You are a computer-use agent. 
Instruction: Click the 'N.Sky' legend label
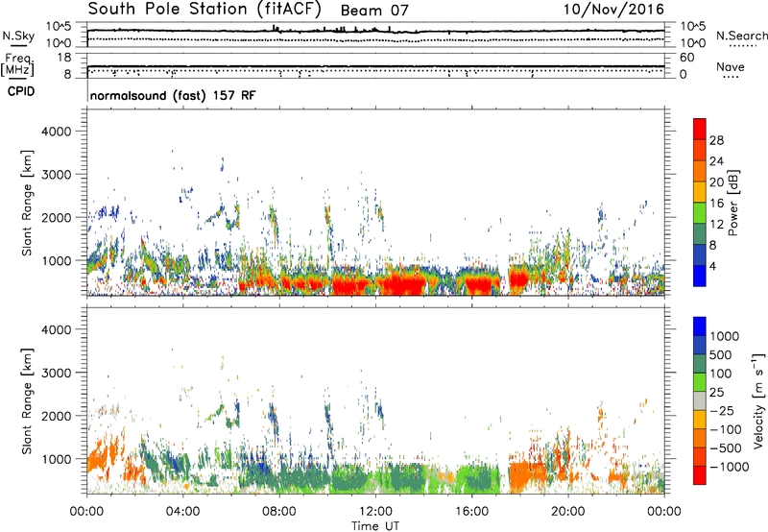click(18, 36)
